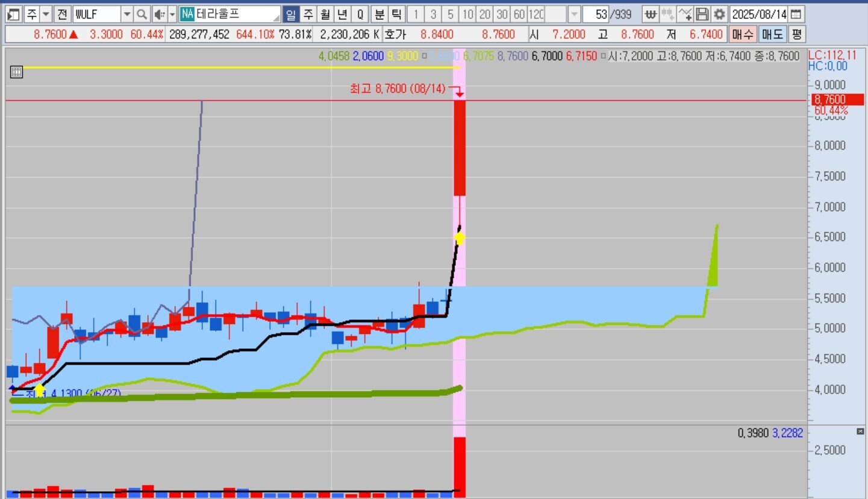This screenshot has width=868, height=499.
Task: Open the 주 type dropdown arrow
Action: coord(46,14)
